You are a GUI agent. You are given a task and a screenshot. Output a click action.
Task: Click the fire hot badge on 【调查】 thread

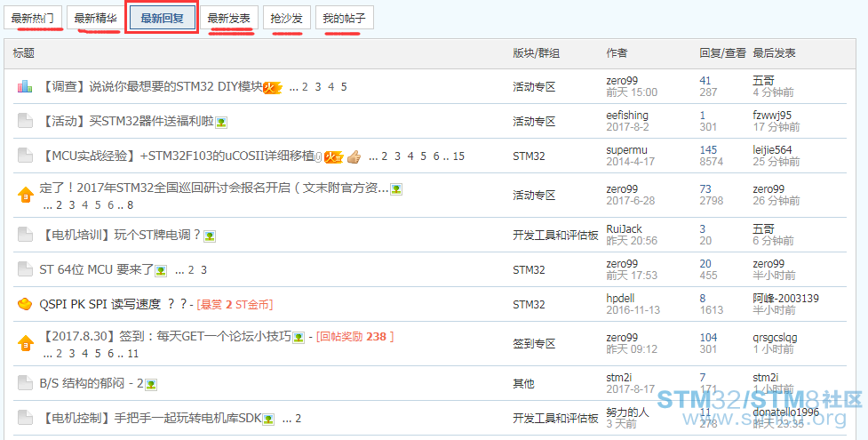272,88
